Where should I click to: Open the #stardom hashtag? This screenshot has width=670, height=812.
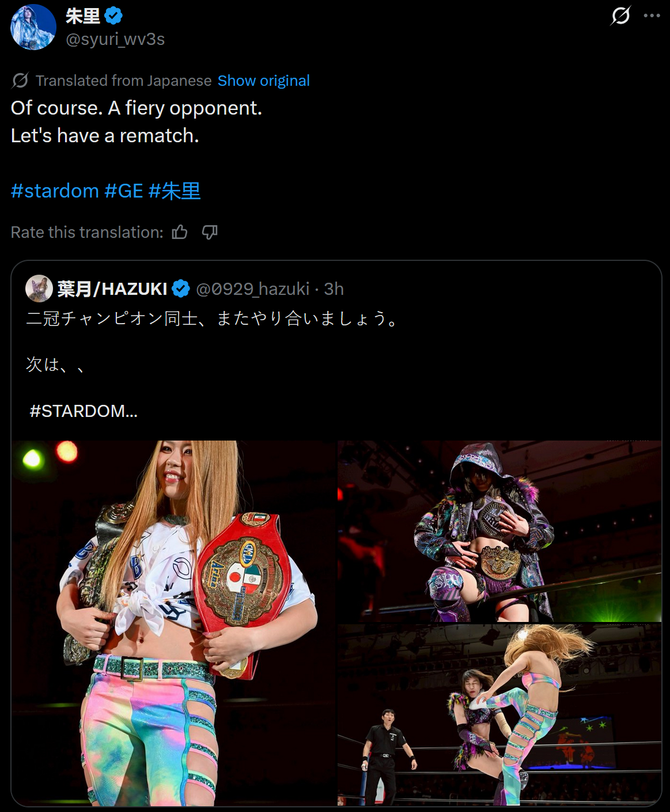(x=55, y=191)
